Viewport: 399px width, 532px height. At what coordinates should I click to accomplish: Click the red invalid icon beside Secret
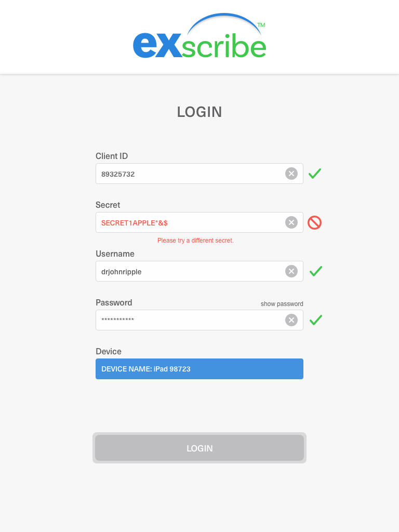[314, 222]
